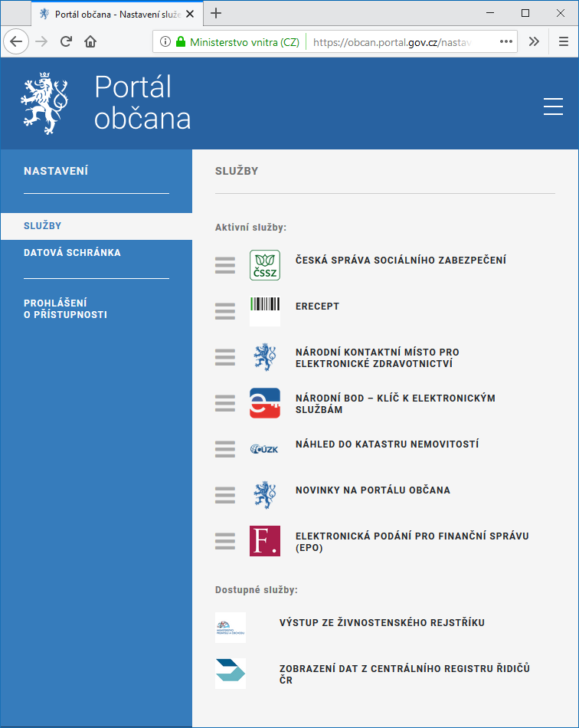Click the Národní bod key icon
This screenshot has width=579, height=728.
265,403
